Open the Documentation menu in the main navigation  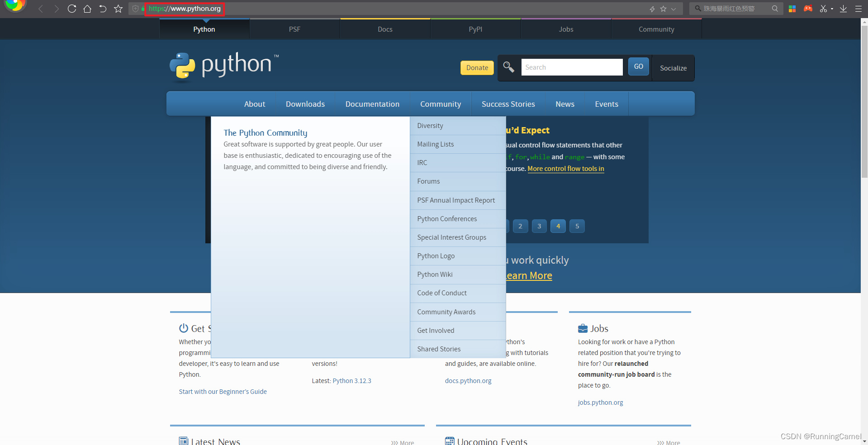pos(372,104)
